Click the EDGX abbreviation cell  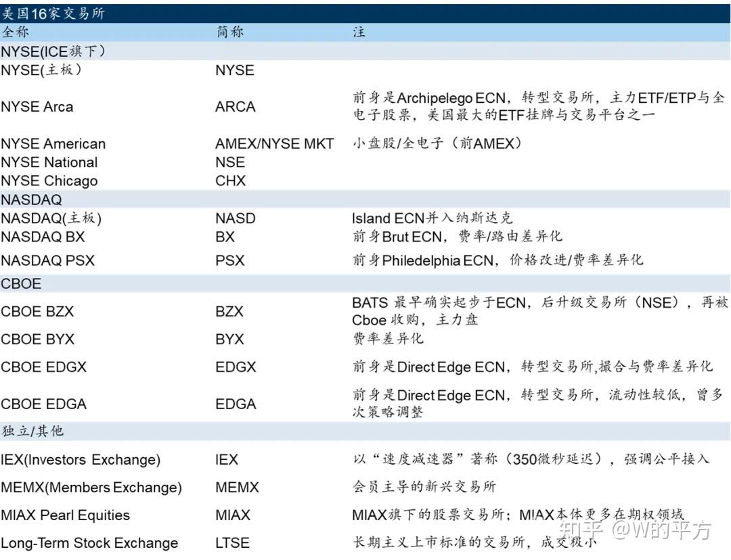click(236, 367)
